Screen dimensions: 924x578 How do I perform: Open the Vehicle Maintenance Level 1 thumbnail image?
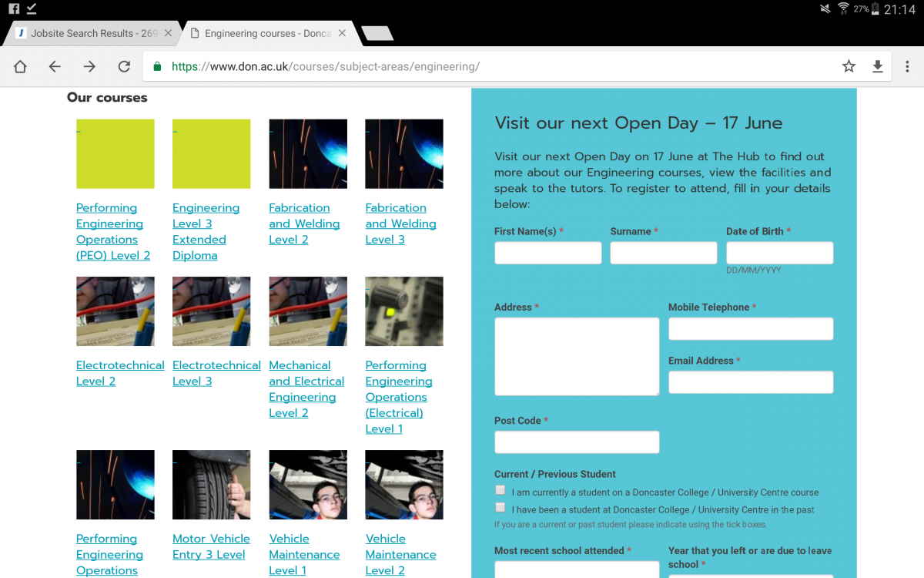tap(308, 485)
